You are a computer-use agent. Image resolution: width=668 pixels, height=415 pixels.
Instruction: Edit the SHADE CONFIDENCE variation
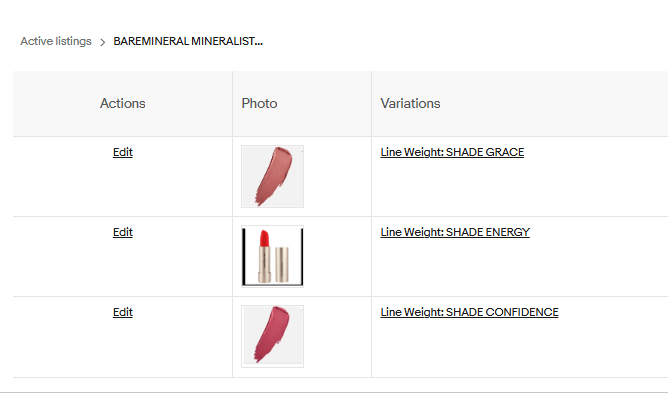tap(122, 313)
